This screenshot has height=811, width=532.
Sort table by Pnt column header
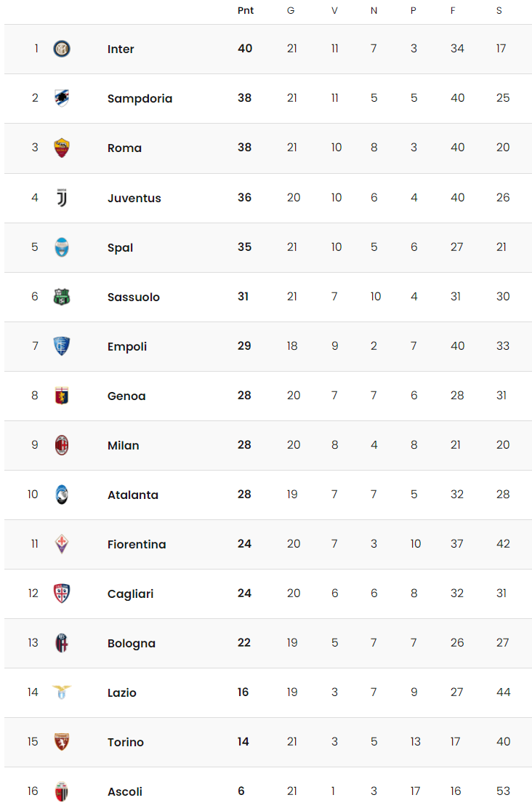pos(246,10)
